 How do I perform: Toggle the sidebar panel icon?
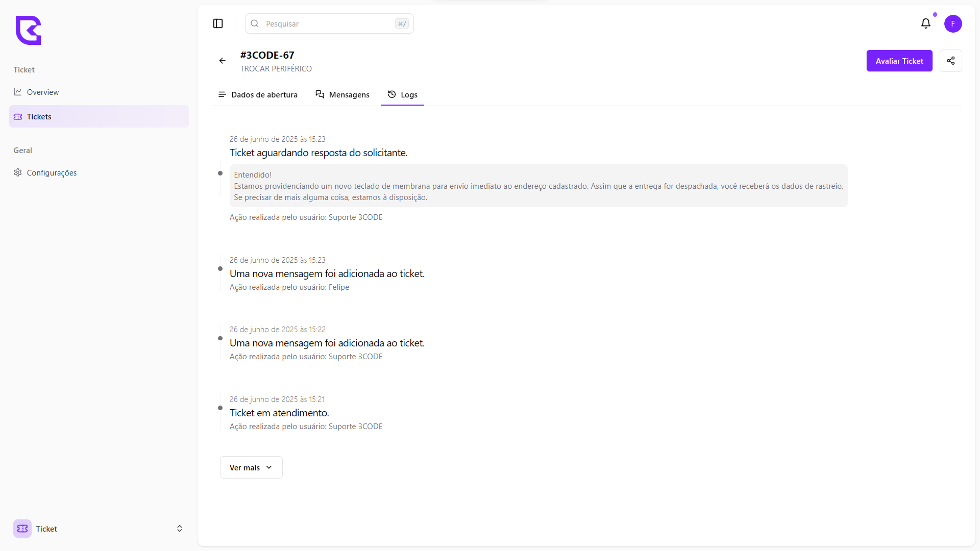[218, 23]
